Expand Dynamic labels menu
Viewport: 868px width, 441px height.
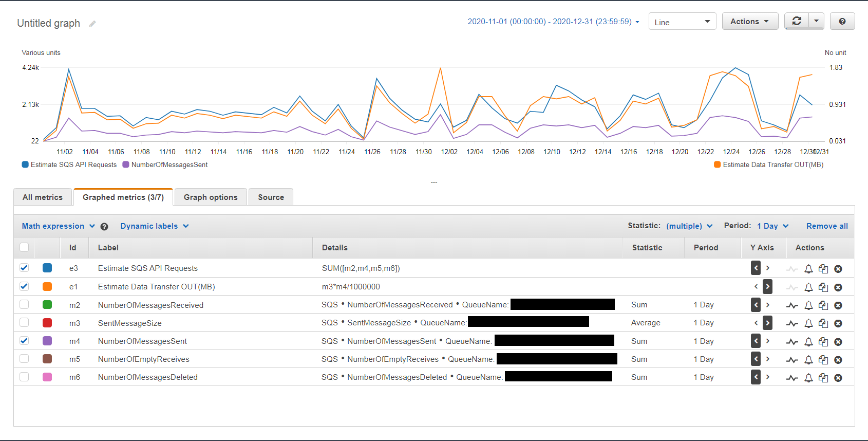tap(155, 226)
